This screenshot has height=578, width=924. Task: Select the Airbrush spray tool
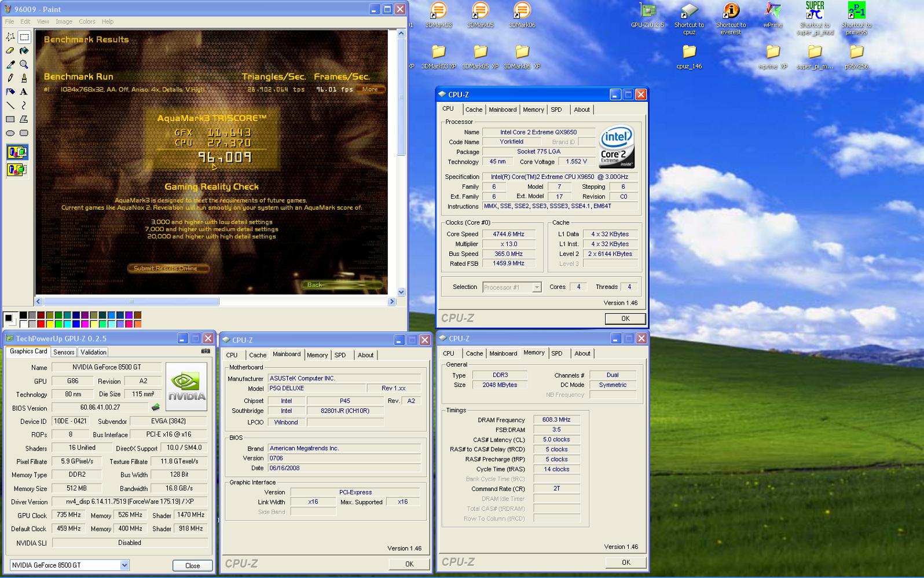click(x=10, y=92)
